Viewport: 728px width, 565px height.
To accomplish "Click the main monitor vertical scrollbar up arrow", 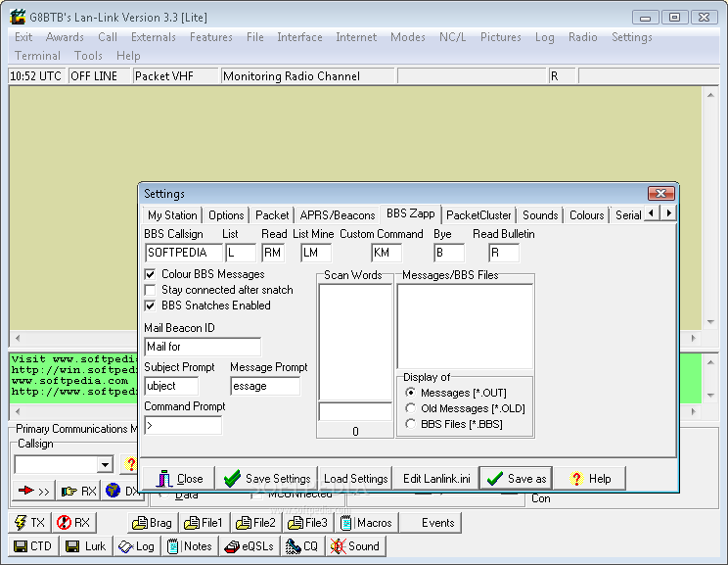I will click(710, 95).
